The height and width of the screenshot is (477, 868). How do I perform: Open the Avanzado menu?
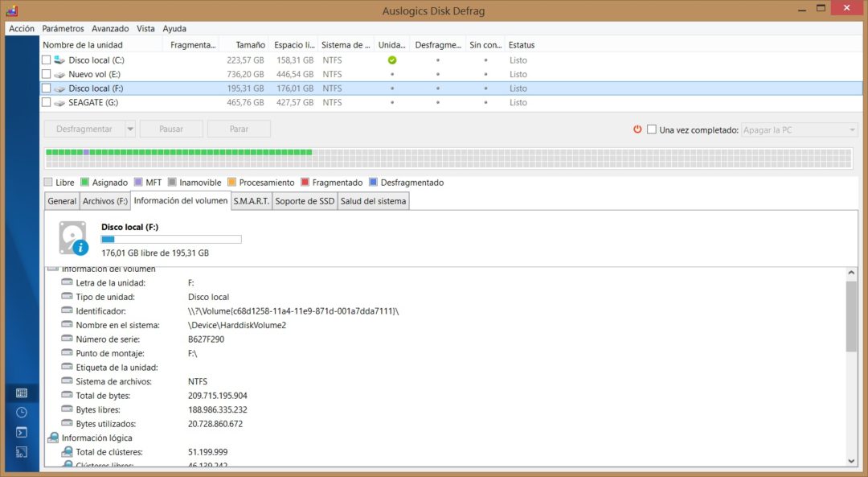110,28
